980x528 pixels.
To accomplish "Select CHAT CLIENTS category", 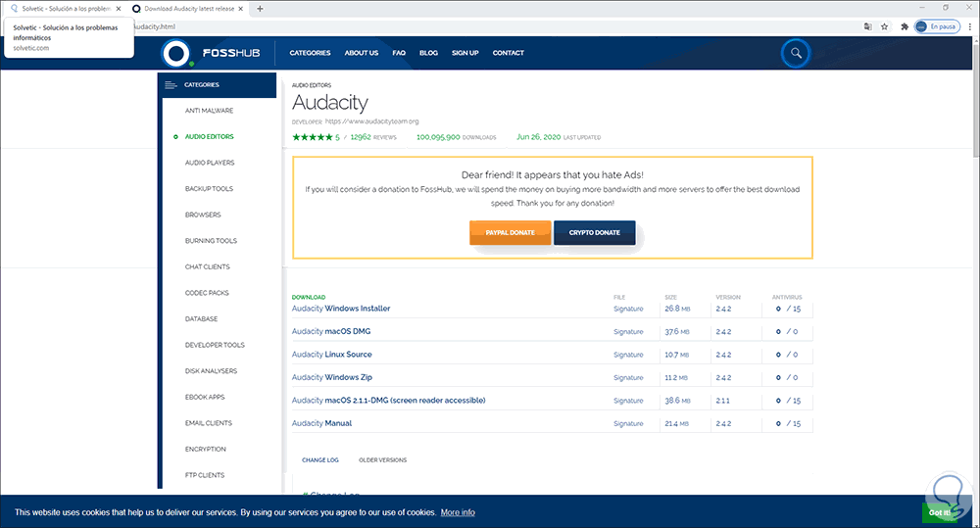I will click(x=207, y=266).
